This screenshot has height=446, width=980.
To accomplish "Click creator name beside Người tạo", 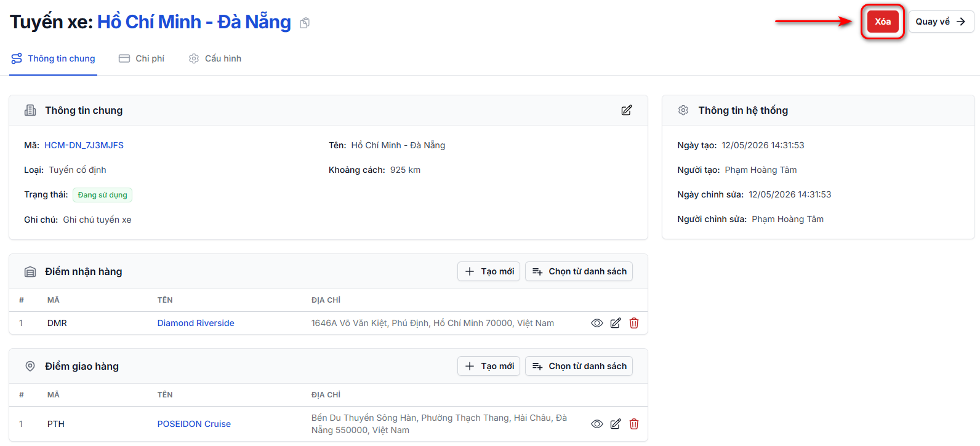I will (761, 170).
